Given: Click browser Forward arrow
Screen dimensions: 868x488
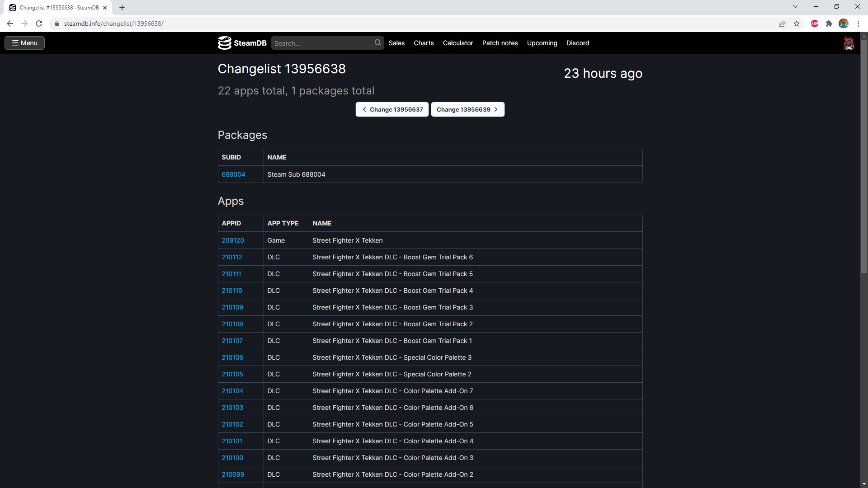Looking at the screenshot, I should 24,23.
